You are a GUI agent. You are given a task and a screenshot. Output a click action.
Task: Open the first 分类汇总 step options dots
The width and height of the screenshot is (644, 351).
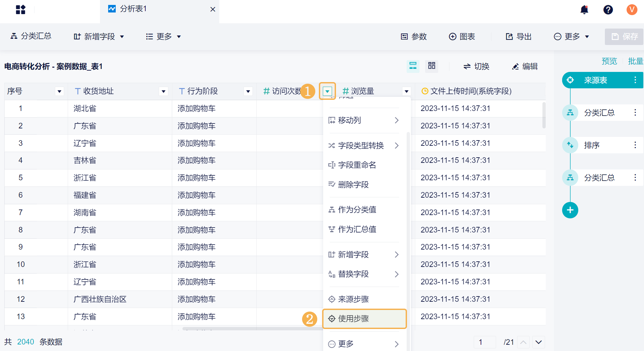(x=635, y=112)
